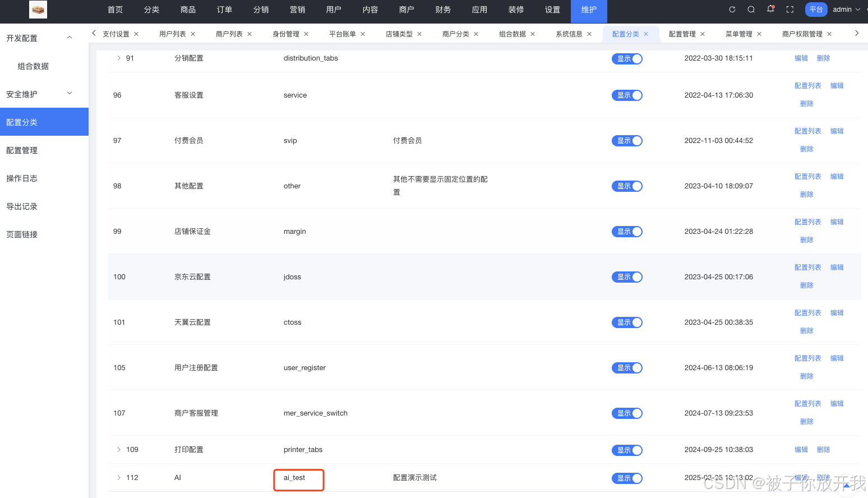Toggle display switch for 店铺保证金 row

627,232
